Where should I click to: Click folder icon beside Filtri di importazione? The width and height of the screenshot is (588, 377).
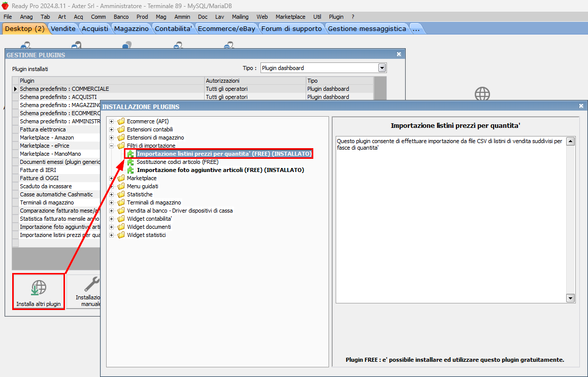coord(121,146)
